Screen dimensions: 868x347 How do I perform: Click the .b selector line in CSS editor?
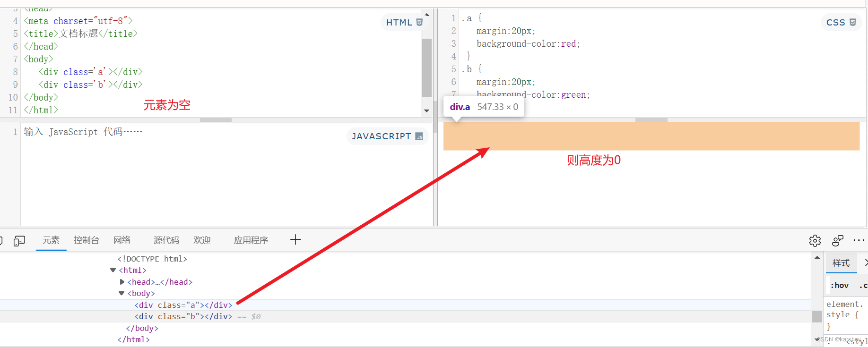point(472,69)
